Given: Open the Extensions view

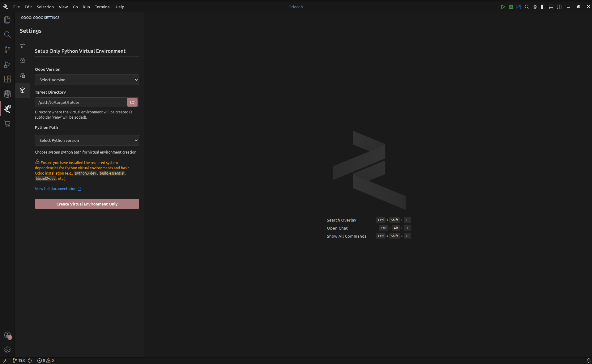Looking at the screenshot, I should tap(7, 79).
